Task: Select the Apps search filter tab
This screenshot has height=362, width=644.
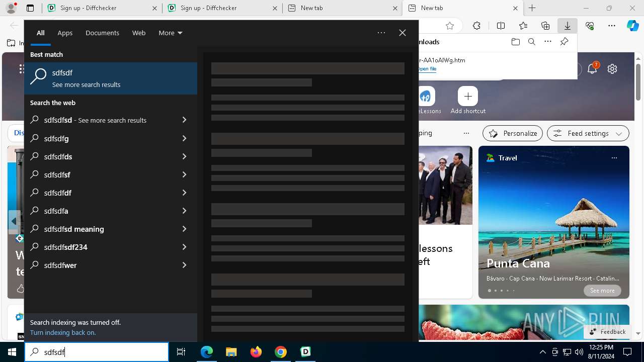Action: pyautogui.click(x=65, y=33)
